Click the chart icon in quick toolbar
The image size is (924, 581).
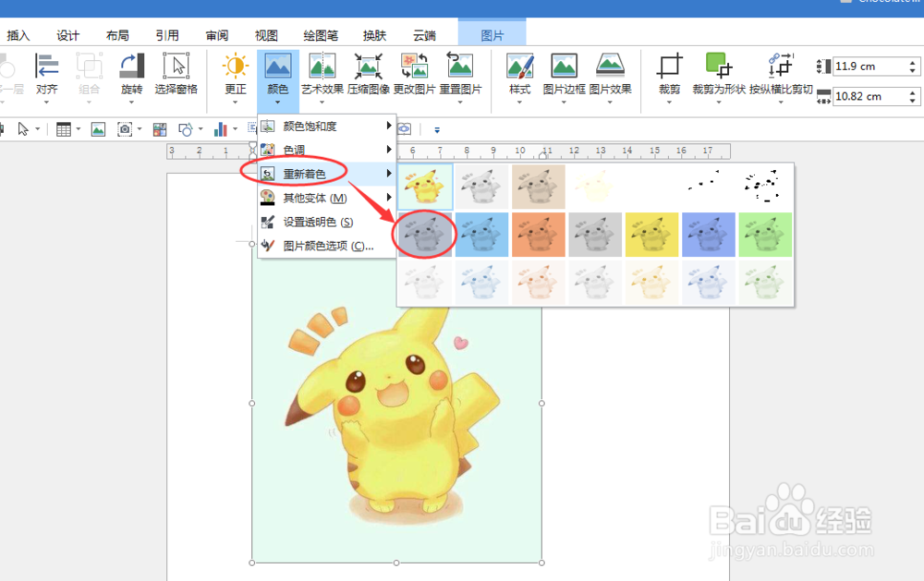point(221,129)
